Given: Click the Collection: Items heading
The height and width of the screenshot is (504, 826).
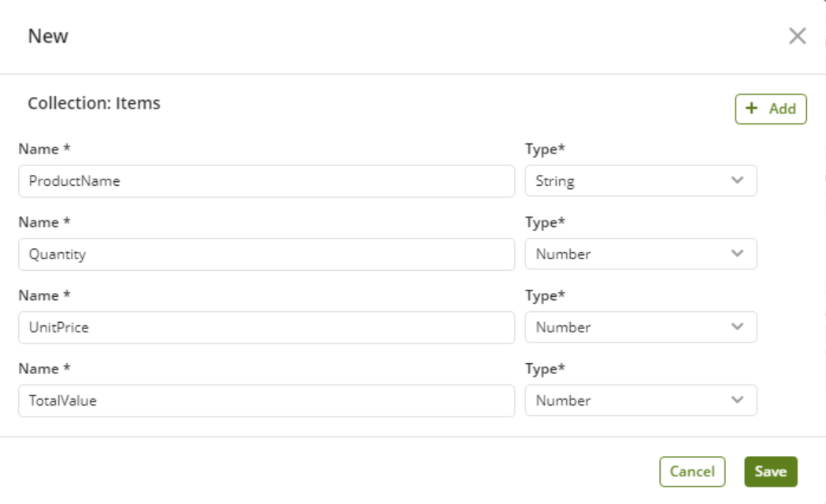Looking at the screenshot, I should (x=94, y=103).
